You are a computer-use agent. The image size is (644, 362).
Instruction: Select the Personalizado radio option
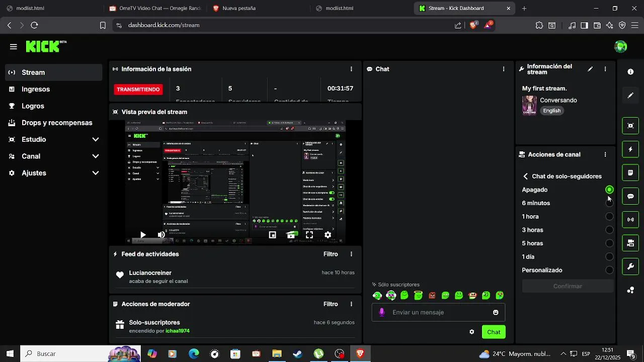click(609, 270)
